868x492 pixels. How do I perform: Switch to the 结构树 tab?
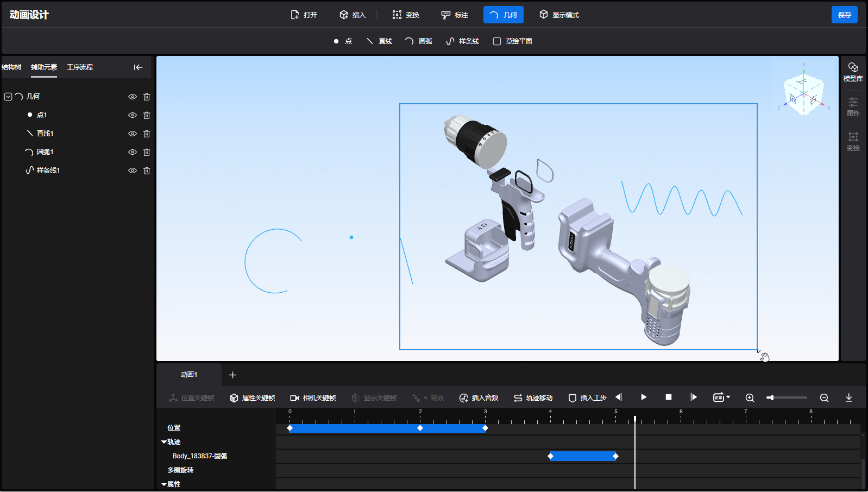click(11, 67)
